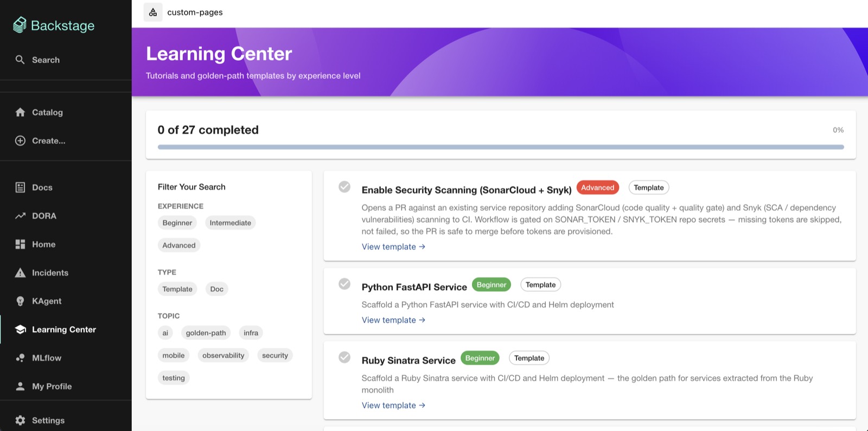Click the red Advanced badge on Security Scanning
The width and height of the screenshot is (868, 431).
point(598,188)
